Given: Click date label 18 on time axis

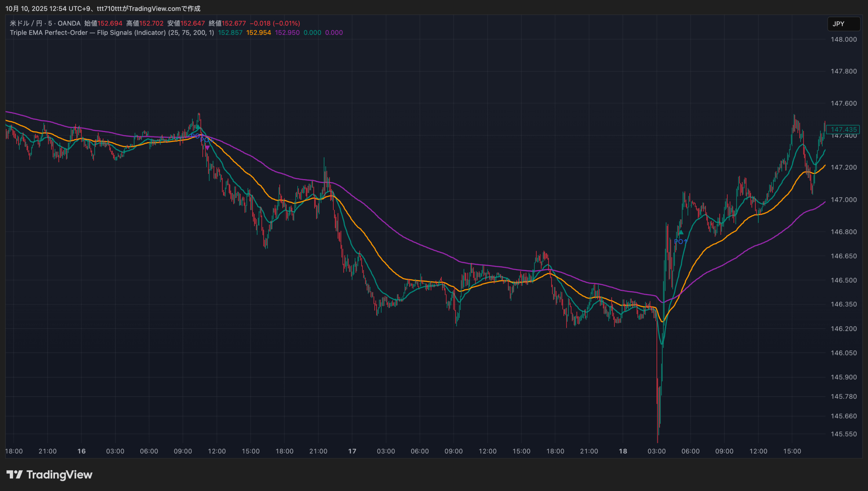Looking at the screenshot, I should (x=623, y=451).
